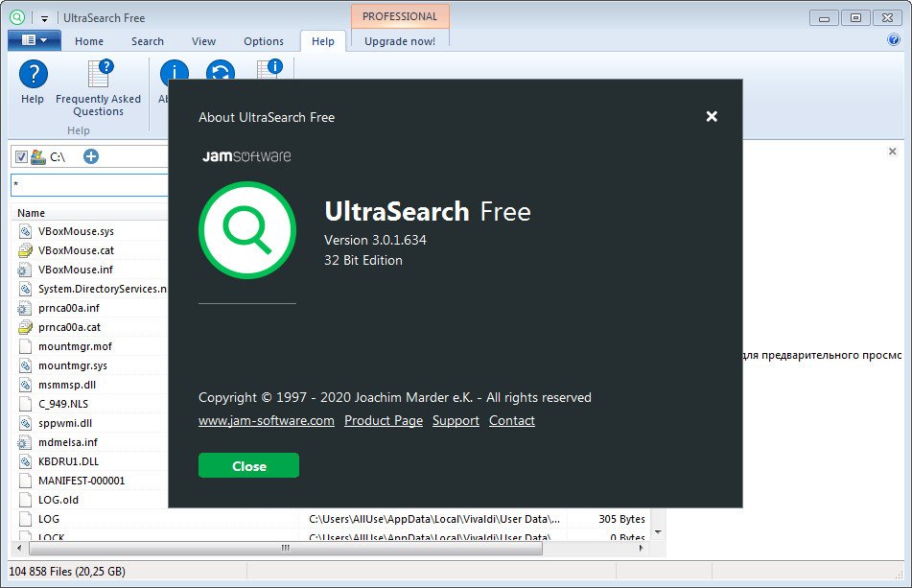Viewport: 912px width, 588px height.
Task: Click the 305 Bytes size cell
Action: (x=621, y=519)
